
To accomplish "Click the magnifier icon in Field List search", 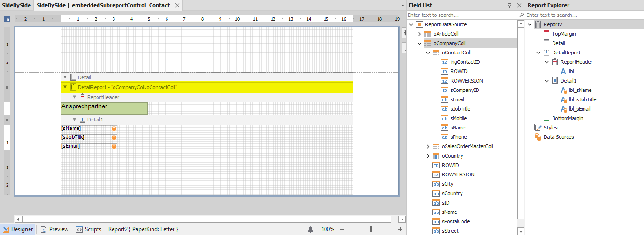I will (x=522, y=15).
